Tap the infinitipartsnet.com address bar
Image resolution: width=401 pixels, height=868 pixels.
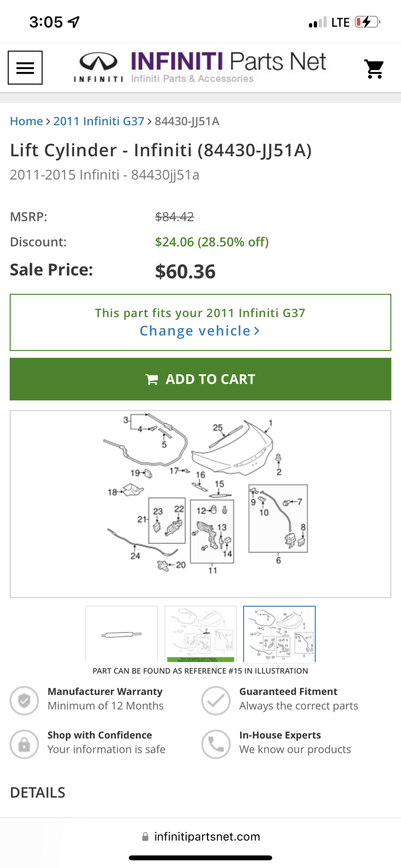[200, 837]
